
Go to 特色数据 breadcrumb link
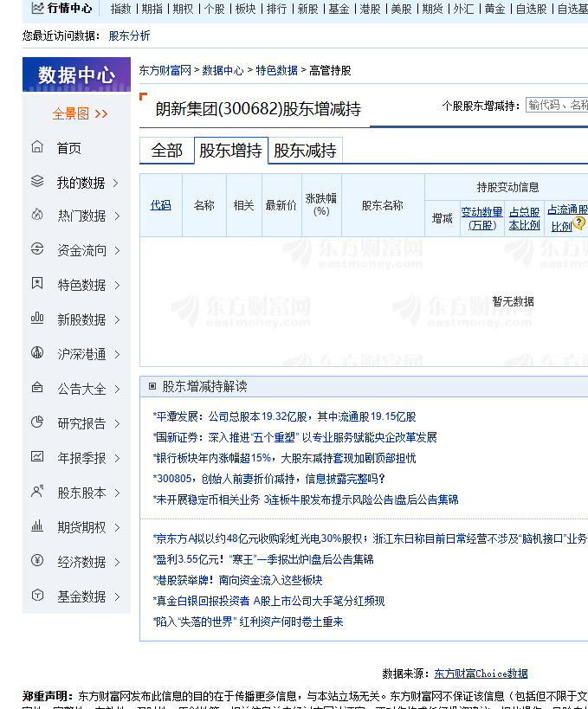point(277,70)
